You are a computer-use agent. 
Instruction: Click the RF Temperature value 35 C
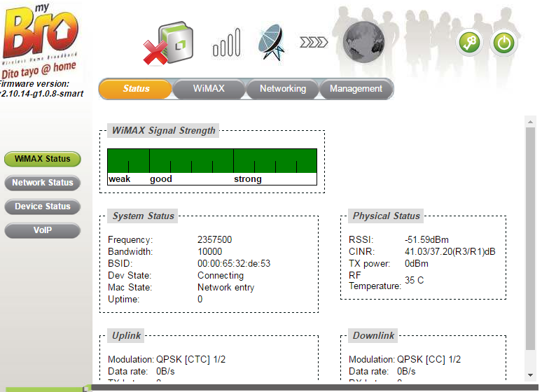click(414, 280)
